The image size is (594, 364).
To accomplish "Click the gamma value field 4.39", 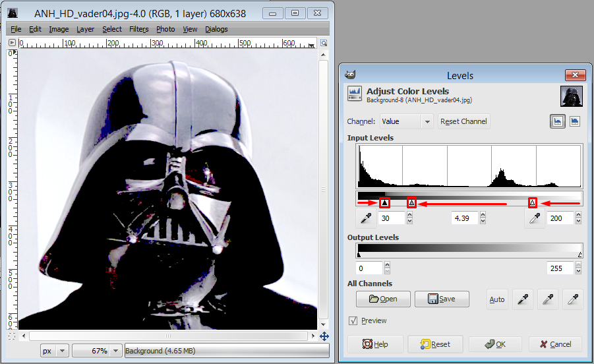I will pos(465,218).
